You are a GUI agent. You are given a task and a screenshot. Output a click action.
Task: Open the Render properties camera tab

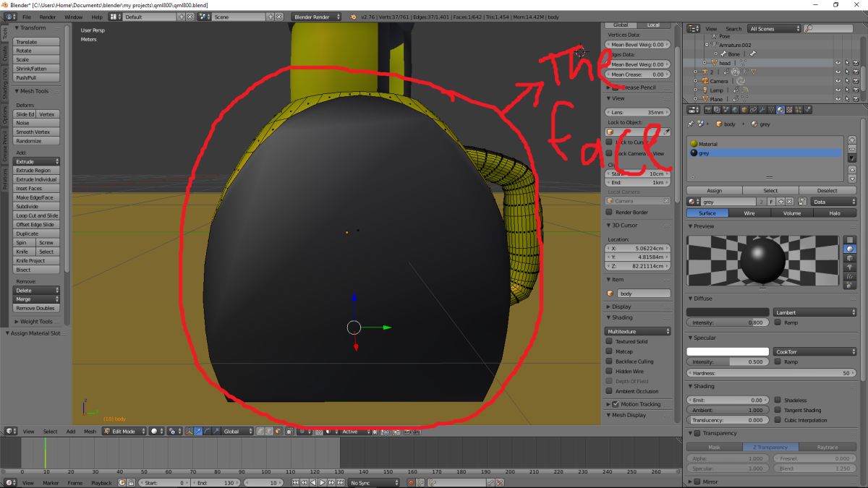coord(708,110)
